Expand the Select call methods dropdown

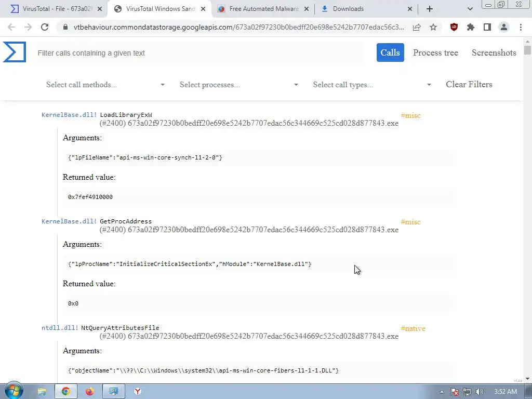105,85
